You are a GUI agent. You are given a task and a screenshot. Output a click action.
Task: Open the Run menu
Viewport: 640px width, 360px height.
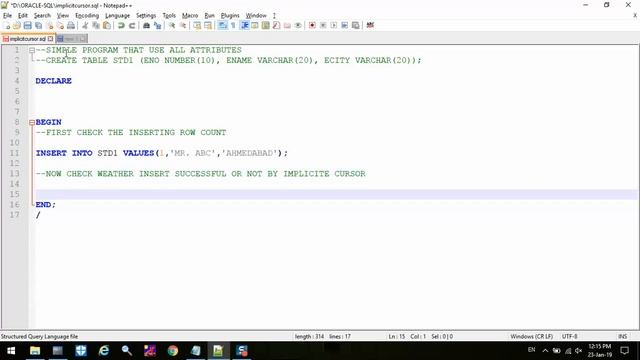click(209, 16)
